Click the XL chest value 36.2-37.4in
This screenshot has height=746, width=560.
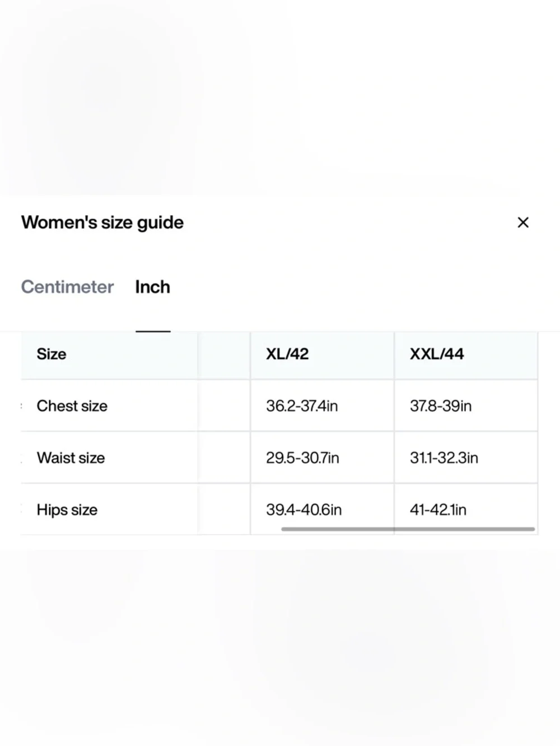[x=302, y=406]
